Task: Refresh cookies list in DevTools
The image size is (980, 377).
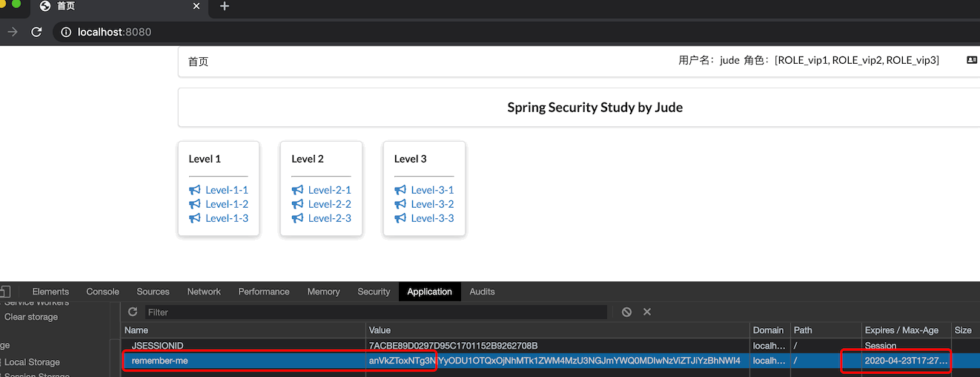Action: [x=133, y=312]
